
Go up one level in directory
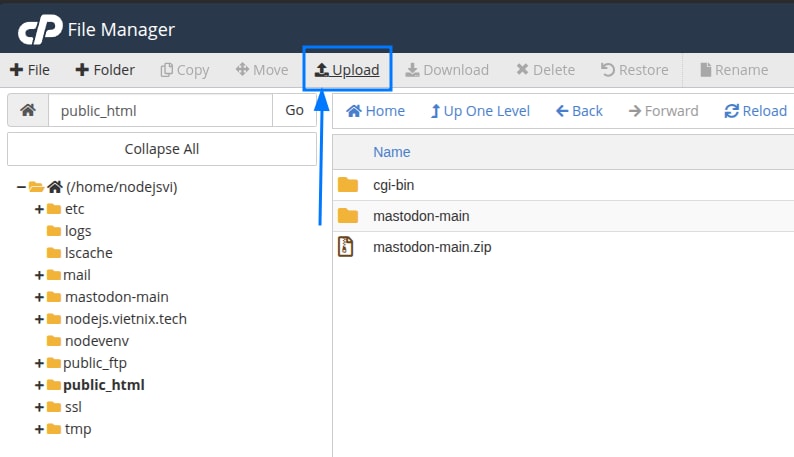(480, 111)
